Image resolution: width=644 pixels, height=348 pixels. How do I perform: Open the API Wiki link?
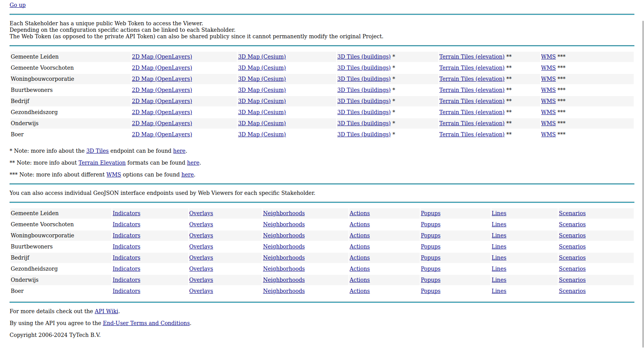pyautogui.click(x=106, y=311)
